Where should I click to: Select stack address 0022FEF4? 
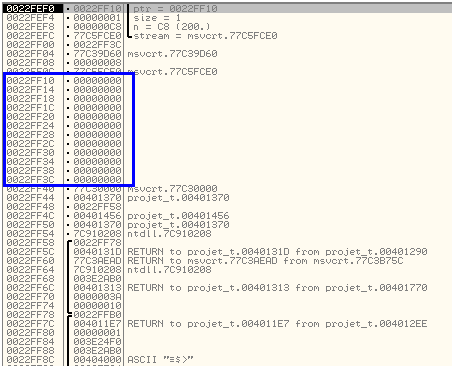(30, 17)
